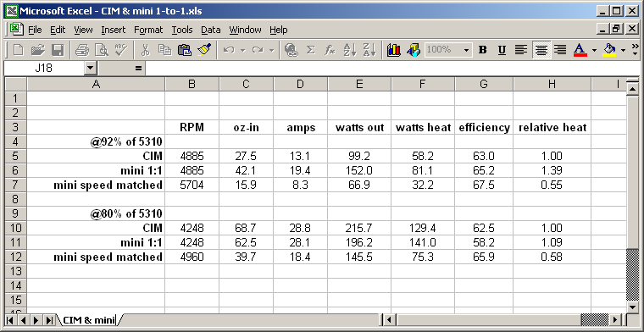Expand the font color palette arrow
The image size is (644, 332).
(x=594, y=50)
